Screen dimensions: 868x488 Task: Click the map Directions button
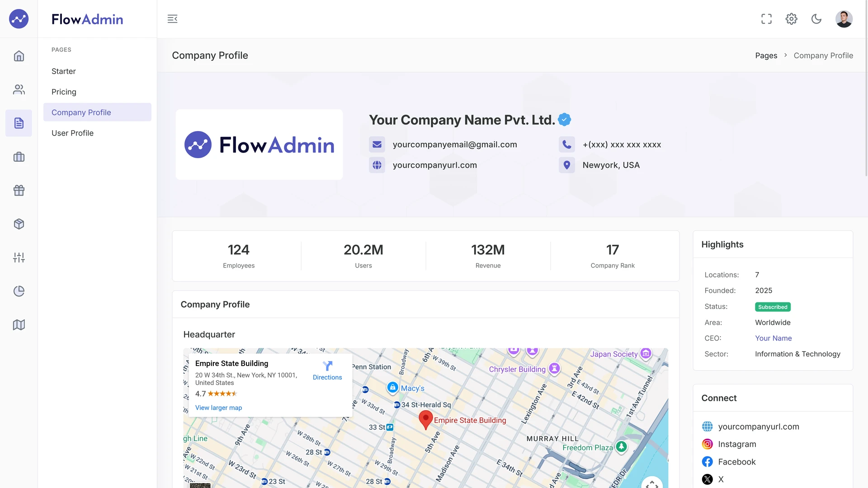pyautogui.click(x=327, y=371)
